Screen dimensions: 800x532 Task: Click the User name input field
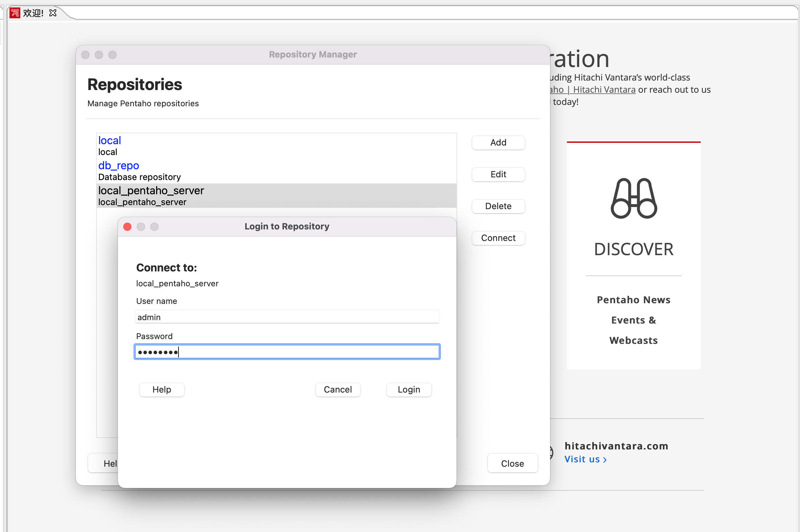click(287, 317)
